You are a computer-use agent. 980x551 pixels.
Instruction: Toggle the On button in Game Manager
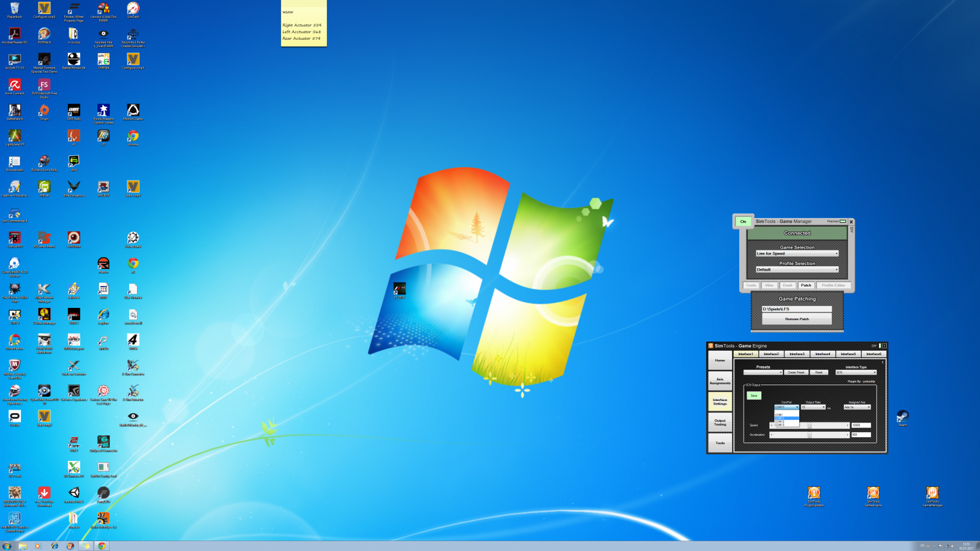pyautogui.click(x=743, y=222)
